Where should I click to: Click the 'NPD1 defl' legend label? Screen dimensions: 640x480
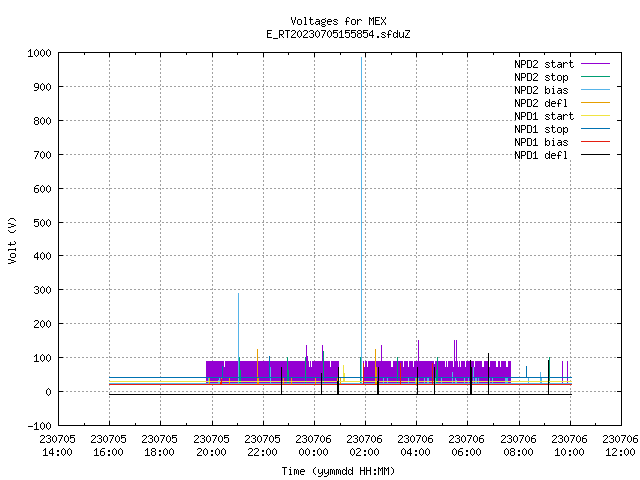click(541, 156)
